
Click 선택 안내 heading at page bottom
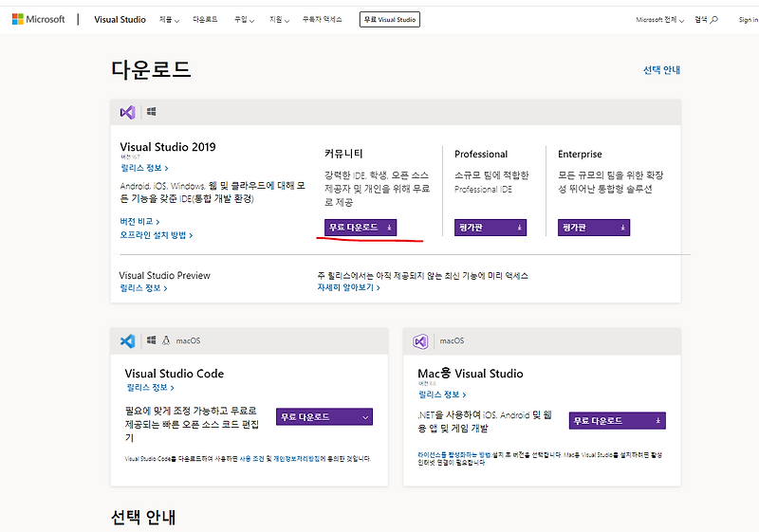143,518
